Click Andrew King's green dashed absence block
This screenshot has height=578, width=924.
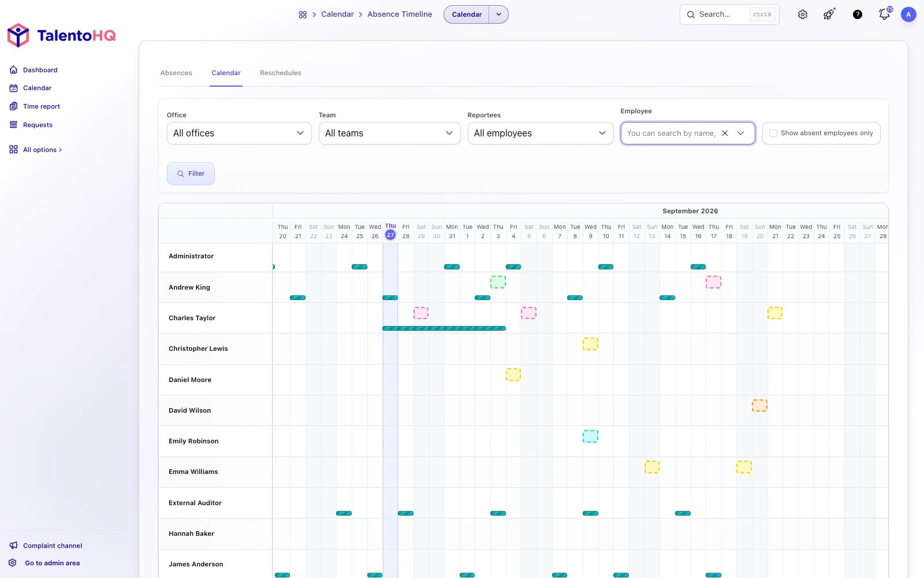(x=498, y=282)
